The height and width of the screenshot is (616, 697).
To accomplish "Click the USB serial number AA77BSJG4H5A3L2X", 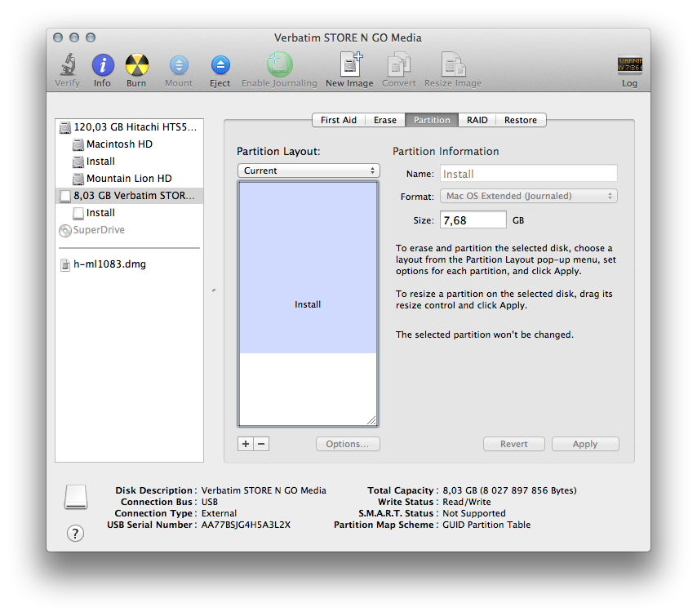I will (x=246, y=525).
